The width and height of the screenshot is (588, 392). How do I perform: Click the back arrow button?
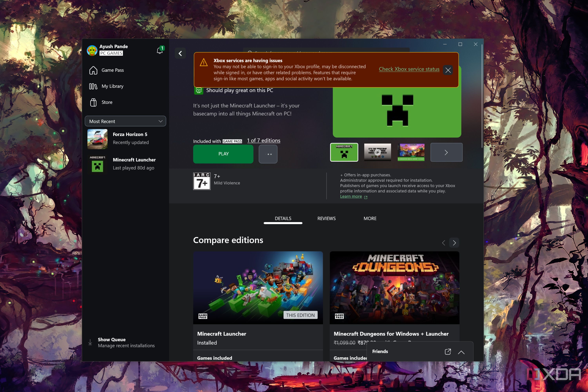[x=180, y=53]
